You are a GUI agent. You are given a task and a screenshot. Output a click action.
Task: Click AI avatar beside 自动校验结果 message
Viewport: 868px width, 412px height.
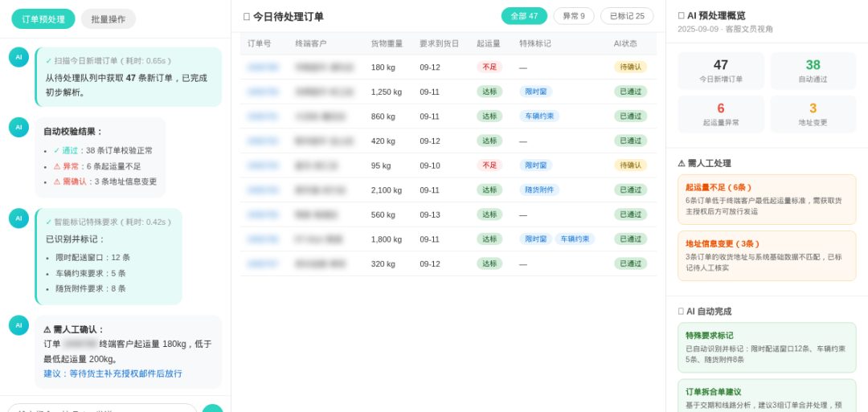18,127
